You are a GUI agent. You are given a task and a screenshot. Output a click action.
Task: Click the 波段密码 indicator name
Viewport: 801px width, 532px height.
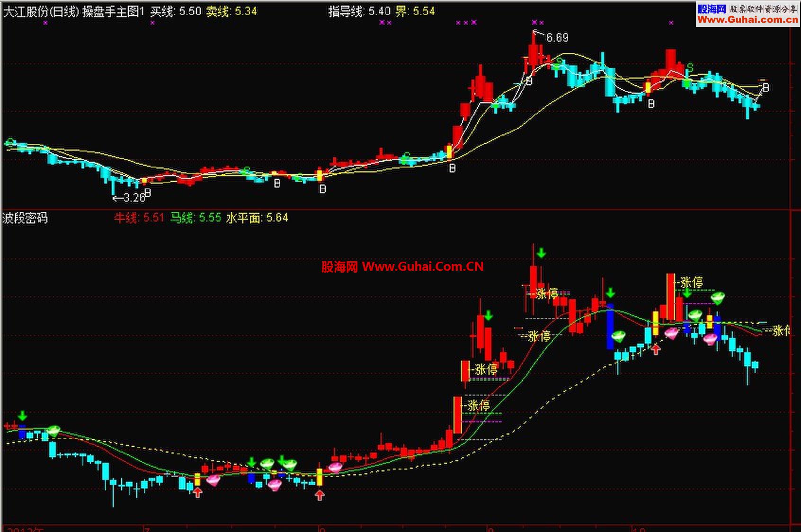point(25,218)
